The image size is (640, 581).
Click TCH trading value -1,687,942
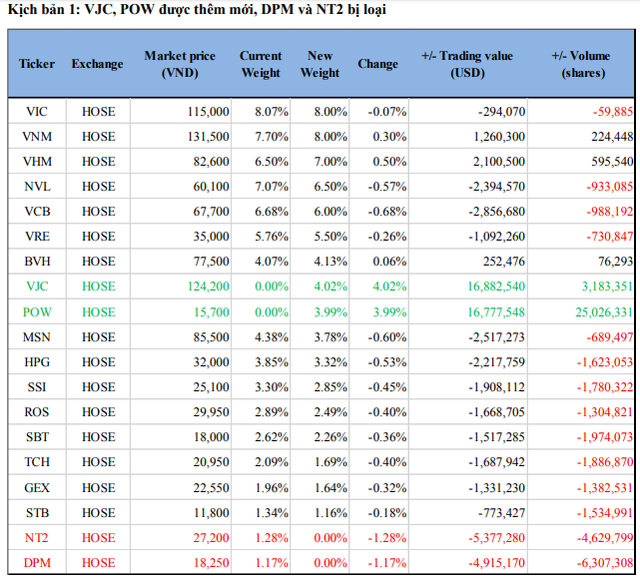(x=497, y=462)
